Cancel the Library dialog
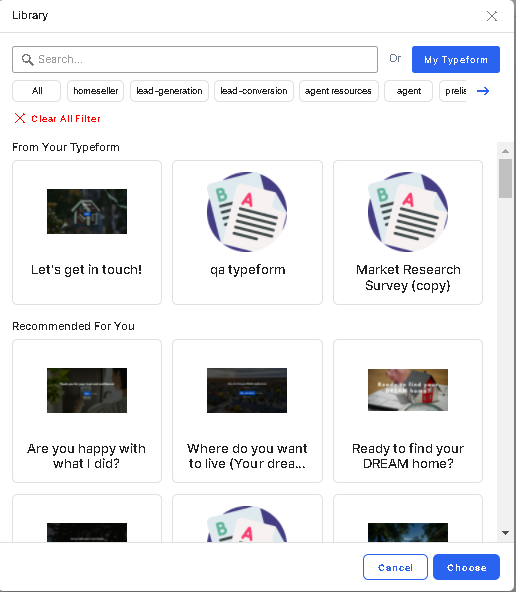 tap(395, 567)
